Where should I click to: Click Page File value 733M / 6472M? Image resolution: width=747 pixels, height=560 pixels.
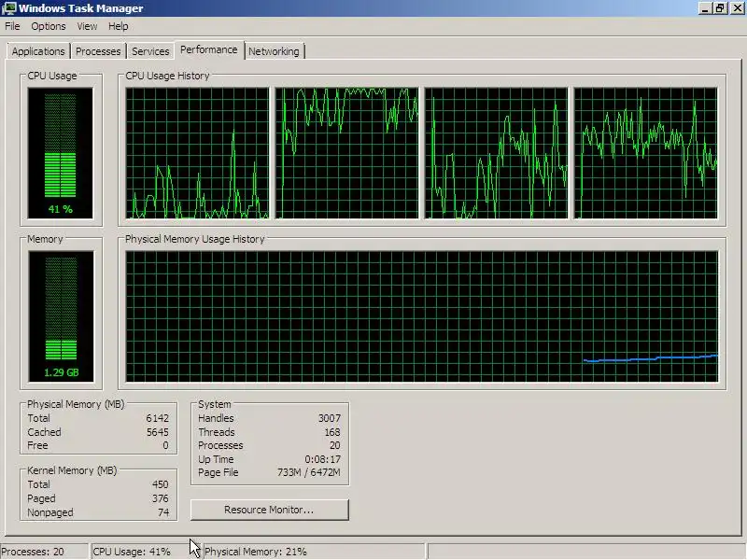[309, 473]
